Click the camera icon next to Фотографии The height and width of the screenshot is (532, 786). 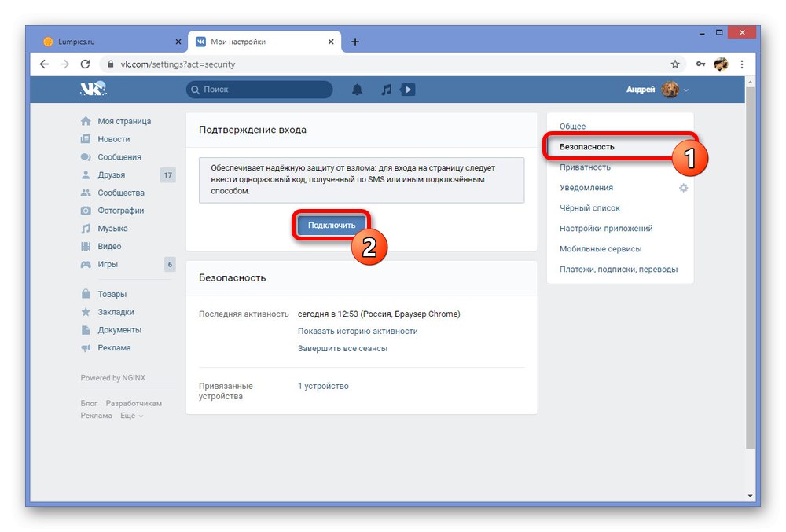(x=86, y=211)
